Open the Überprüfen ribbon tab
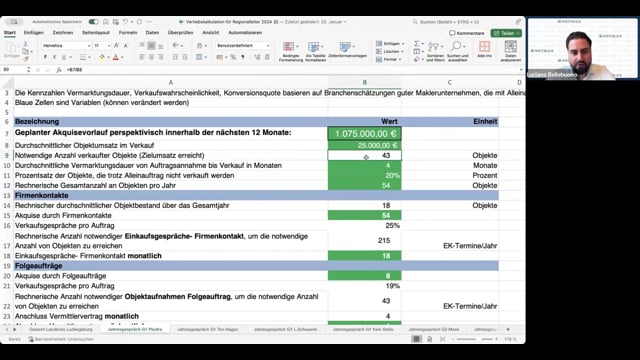The height and width of the screenshot is (360, 640). tap(180, 33)
